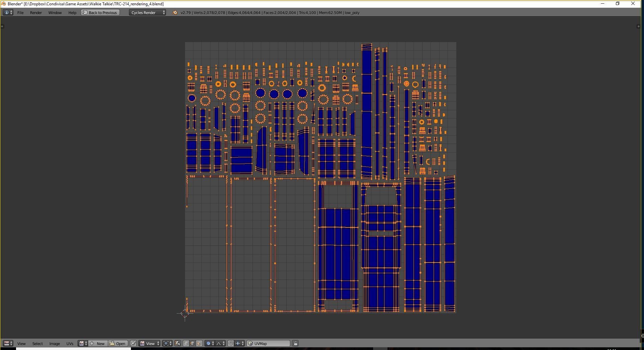Expand the left region plus handle
The height and width of the screenshot is (350, 644).
click(x=2, y=26)
